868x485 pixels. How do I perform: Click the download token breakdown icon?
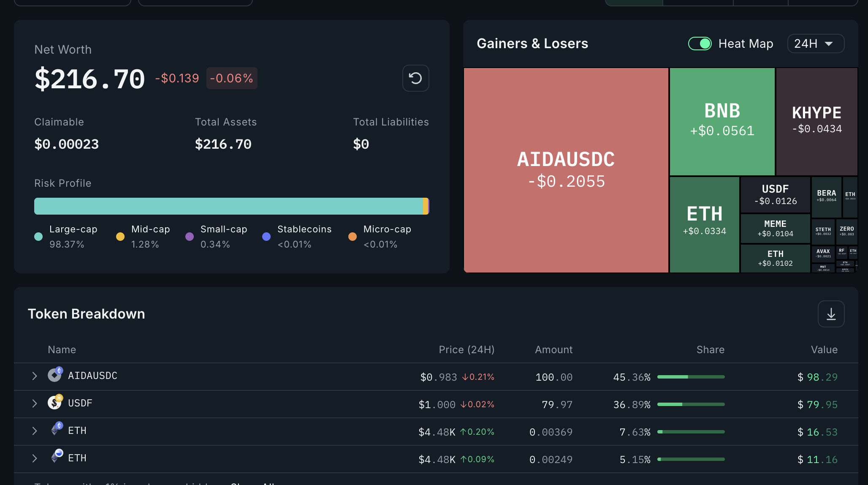pos(831,314)
